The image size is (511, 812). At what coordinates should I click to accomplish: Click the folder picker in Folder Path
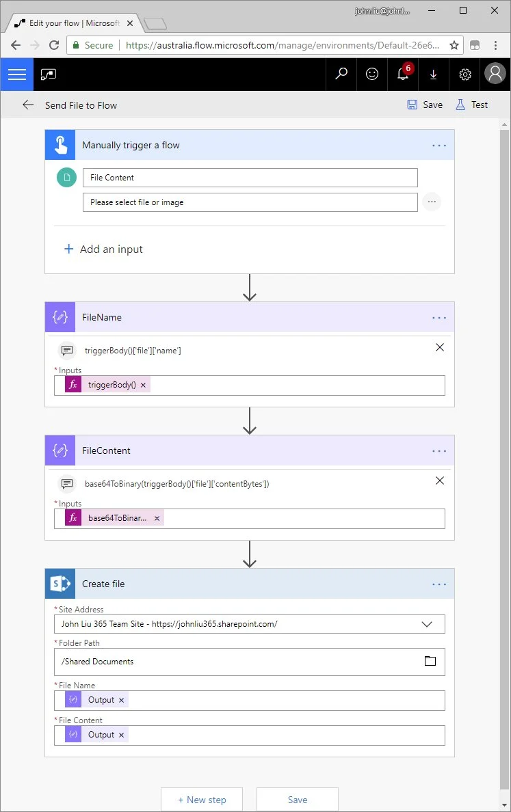[430, 661]
